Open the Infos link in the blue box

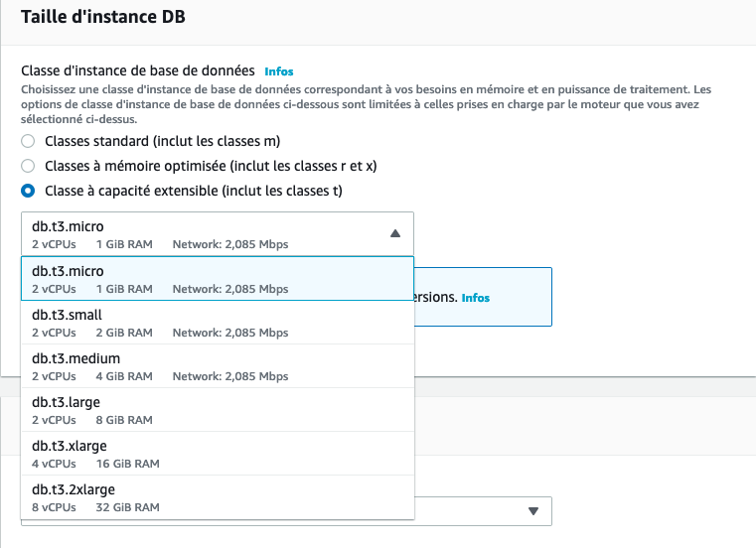(x=476, y=297)
